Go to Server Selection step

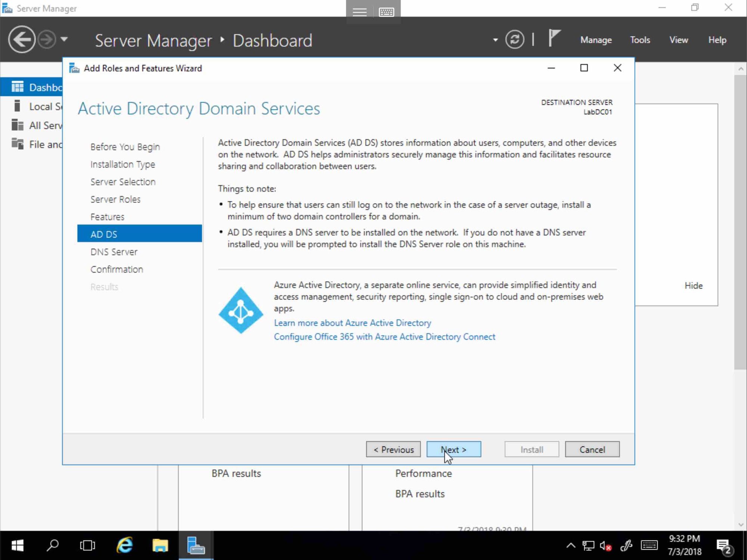123,182
